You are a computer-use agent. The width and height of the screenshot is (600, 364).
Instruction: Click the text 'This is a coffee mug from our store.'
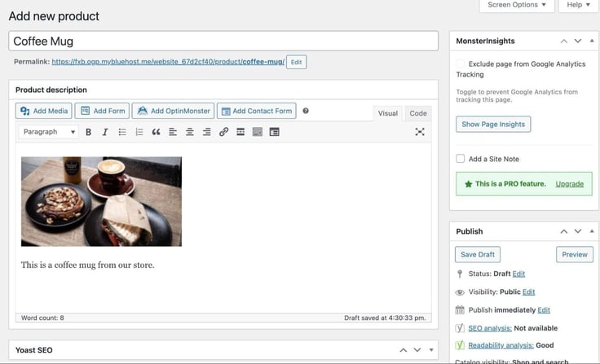87,265
